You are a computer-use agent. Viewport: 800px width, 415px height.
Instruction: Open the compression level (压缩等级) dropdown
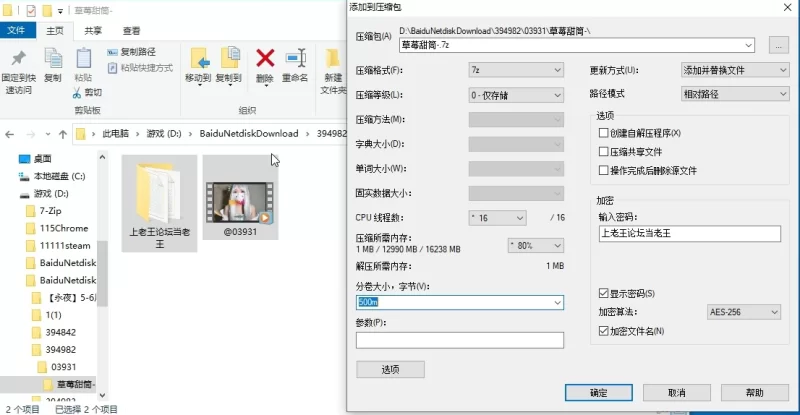516,95
